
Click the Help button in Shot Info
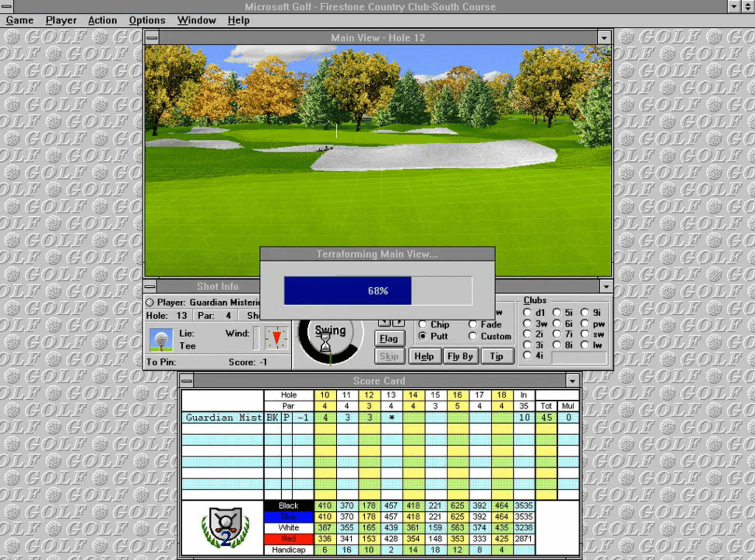pyautogui.click(x=424, y=356)
